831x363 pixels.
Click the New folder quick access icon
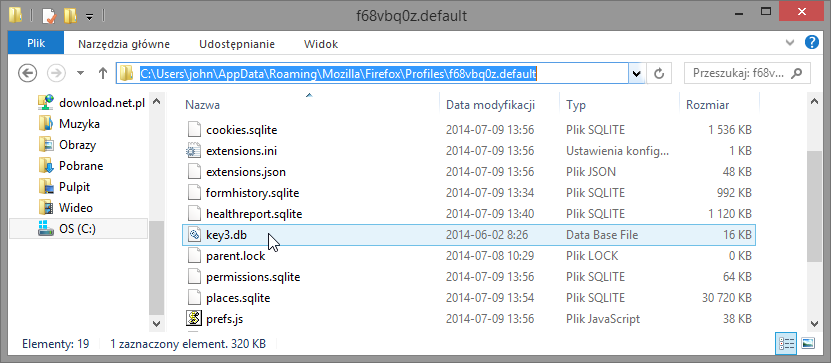pyautogui.click(x=70, y=15)
